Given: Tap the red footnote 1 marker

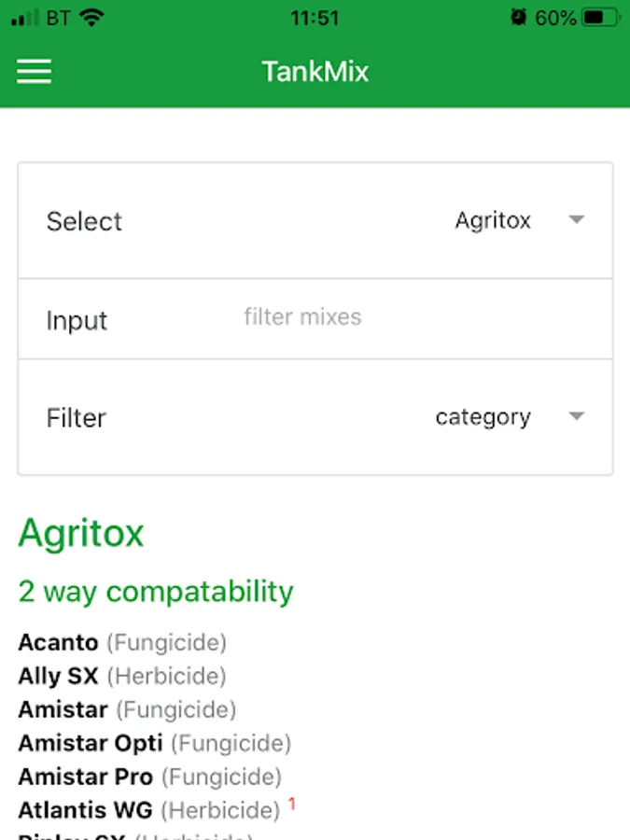Looking at the screenshot, I should click(x=291, y=803).
